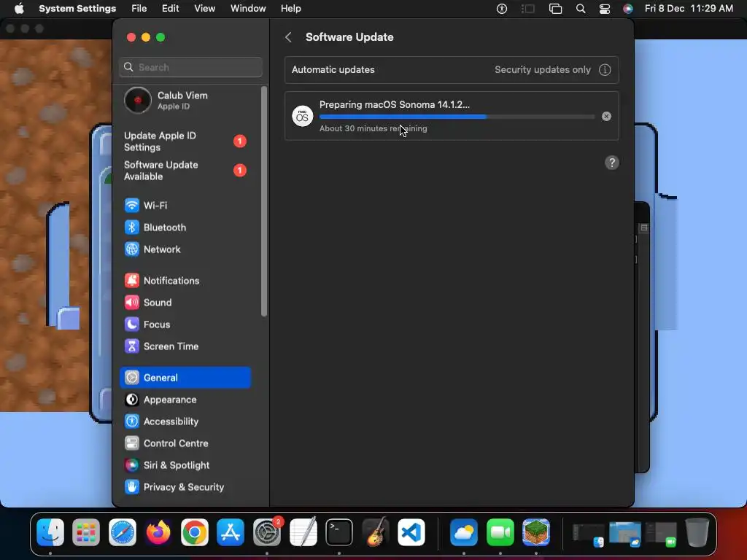Open Minecraft from the Dock
Screen dimensions: 747x560
click(x=536, y=532)
